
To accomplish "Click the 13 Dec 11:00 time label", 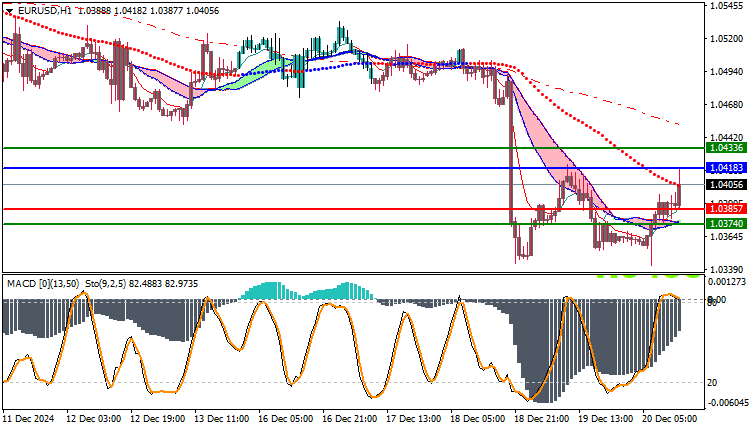I will coord(221,419).
